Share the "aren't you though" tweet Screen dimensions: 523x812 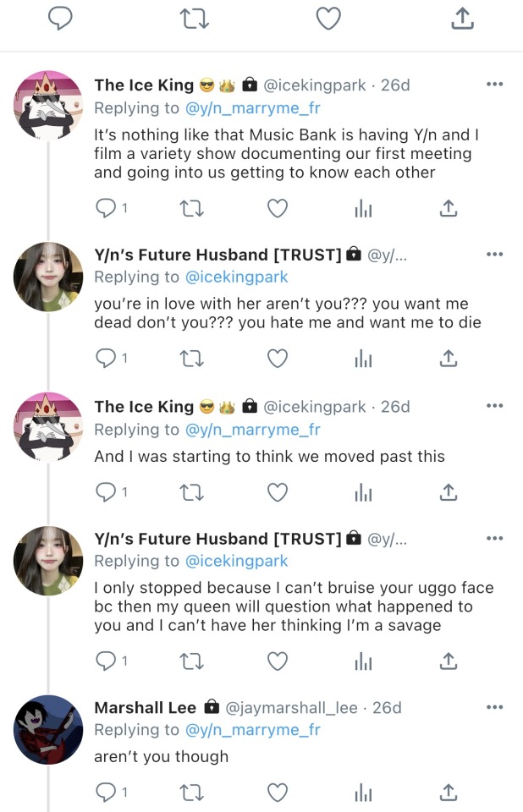pyautogui.click(x=449, y=793)
